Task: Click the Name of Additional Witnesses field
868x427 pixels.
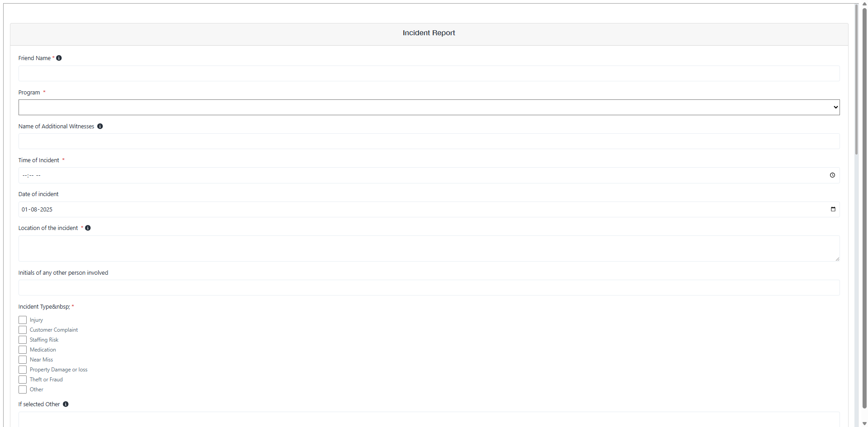Action: coord(429,141)
